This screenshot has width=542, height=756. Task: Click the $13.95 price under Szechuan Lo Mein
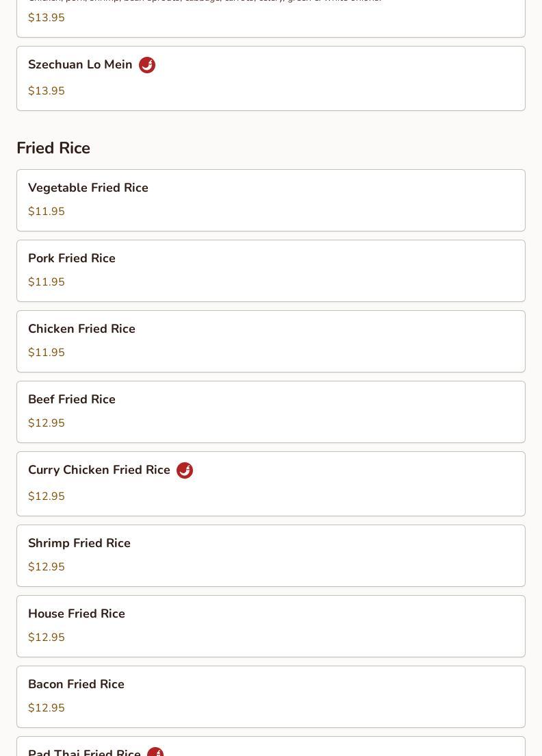(47, 91)
